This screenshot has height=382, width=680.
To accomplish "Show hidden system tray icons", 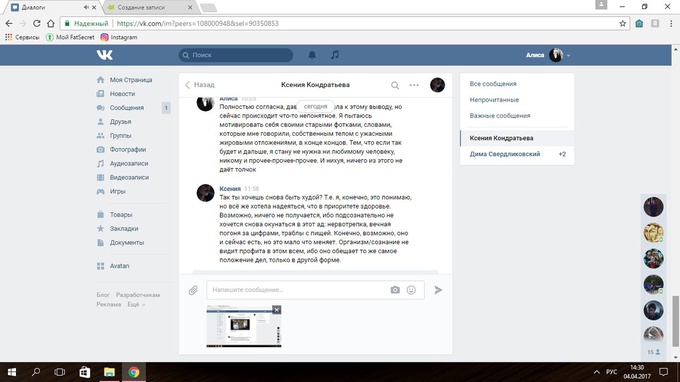I will click(x=597, y=372).
